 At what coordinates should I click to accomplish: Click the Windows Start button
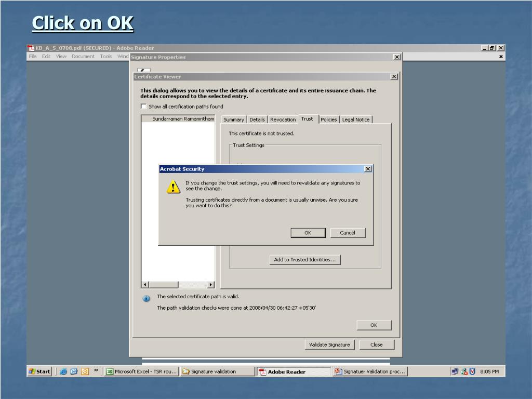coord(39,371)
